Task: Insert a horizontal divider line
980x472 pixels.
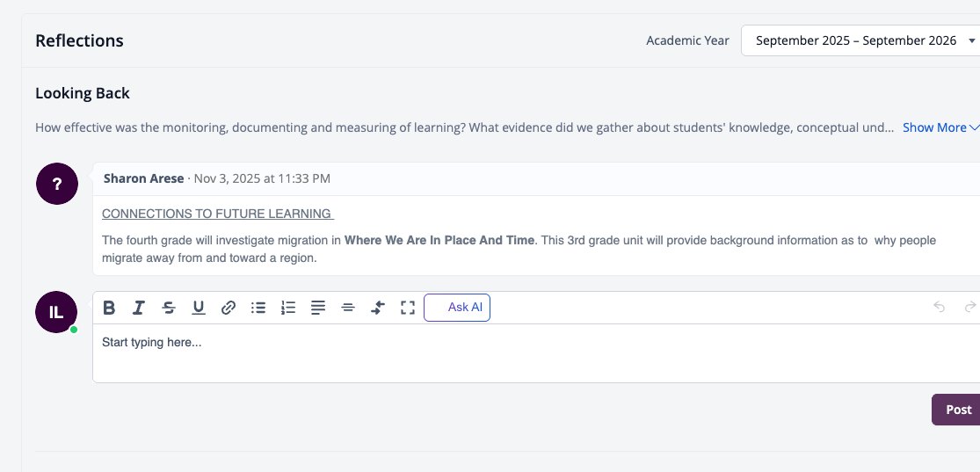Action: click(x=348, y=308)
